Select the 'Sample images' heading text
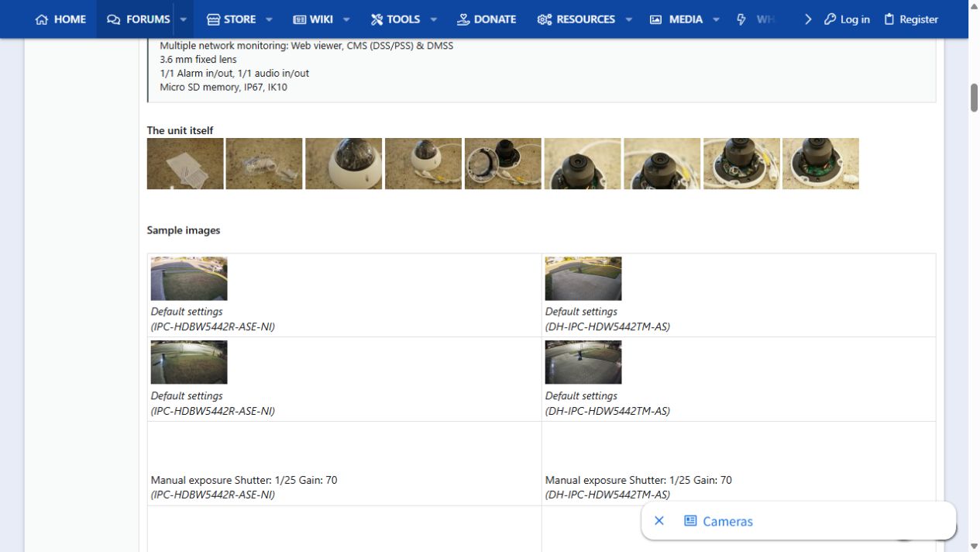 [184, 230]
